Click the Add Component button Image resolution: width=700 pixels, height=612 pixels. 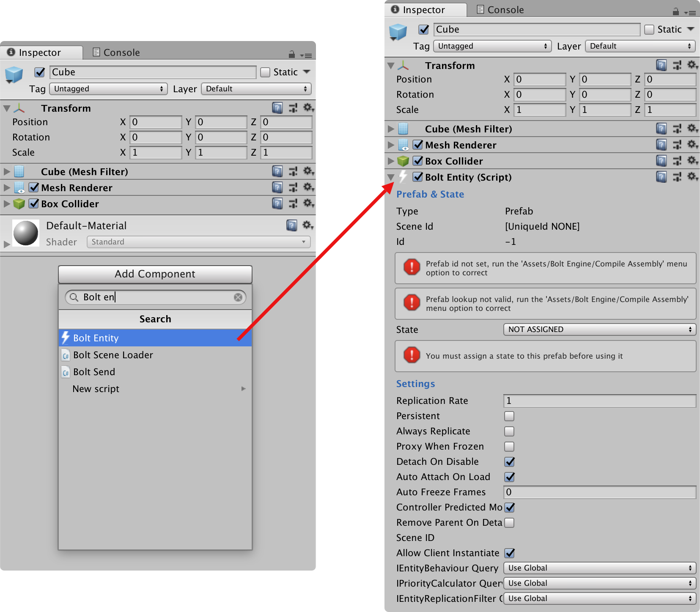(x=155, y=274)
